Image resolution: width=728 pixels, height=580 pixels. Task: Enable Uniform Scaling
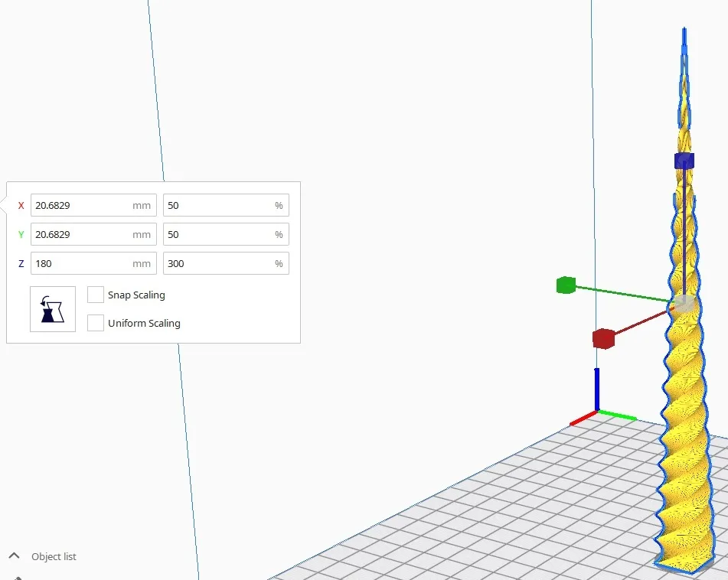pyautogui.click(x=96, y=322)
